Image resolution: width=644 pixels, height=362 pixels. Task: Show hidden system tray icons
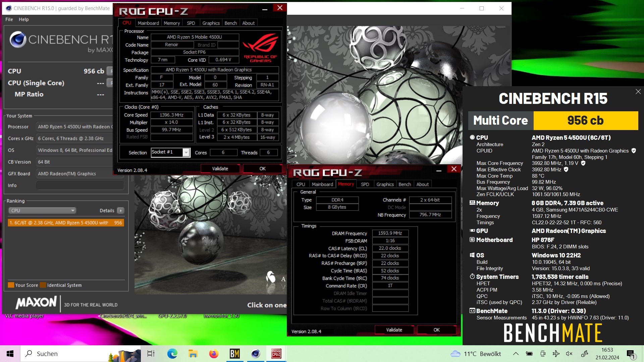516,354
